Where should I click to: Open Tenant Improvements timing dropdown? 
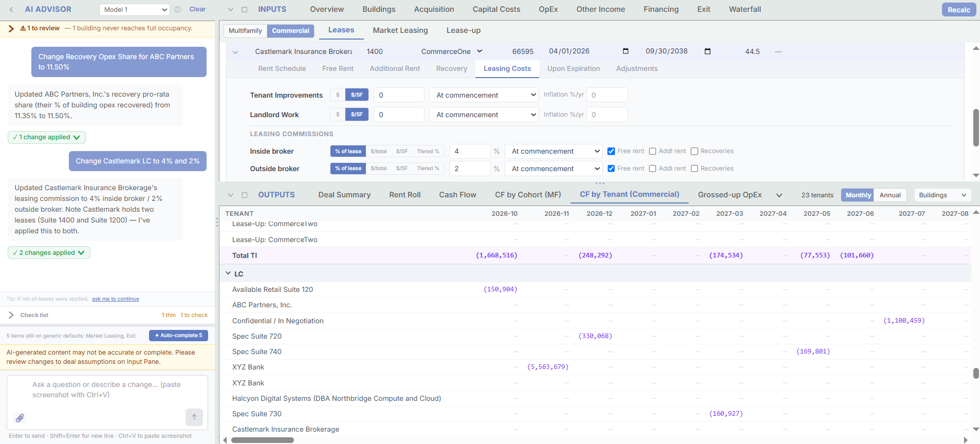(484, 95)
